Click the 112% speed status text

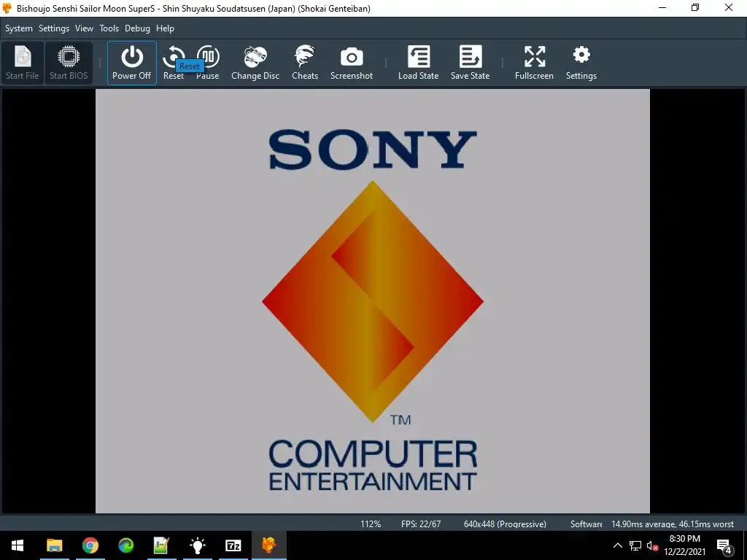371,524
